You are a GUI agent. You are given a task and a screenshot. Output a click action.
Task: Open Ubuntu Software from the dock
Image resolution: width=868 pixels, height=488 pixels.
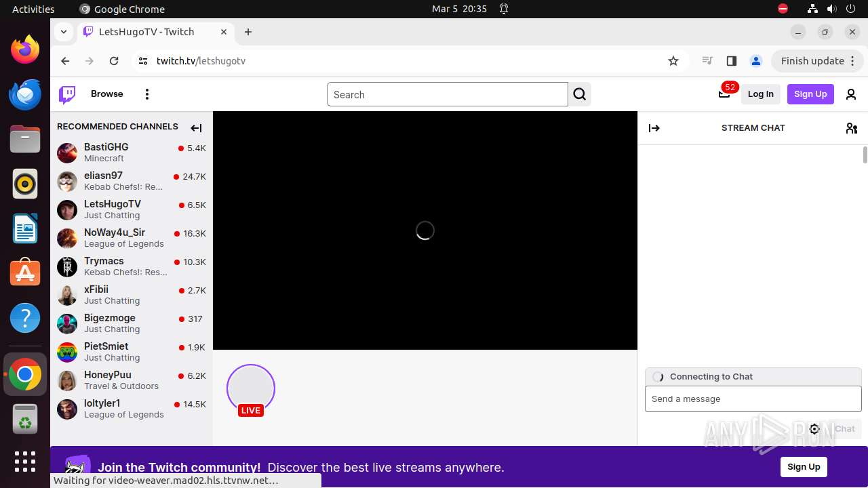(25, 273)
